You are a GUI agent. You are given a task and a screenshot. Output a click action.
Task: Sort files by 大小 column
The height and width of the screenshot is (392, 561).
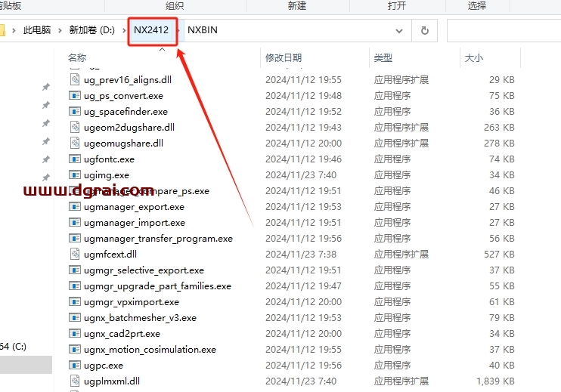tap(474, 57)
